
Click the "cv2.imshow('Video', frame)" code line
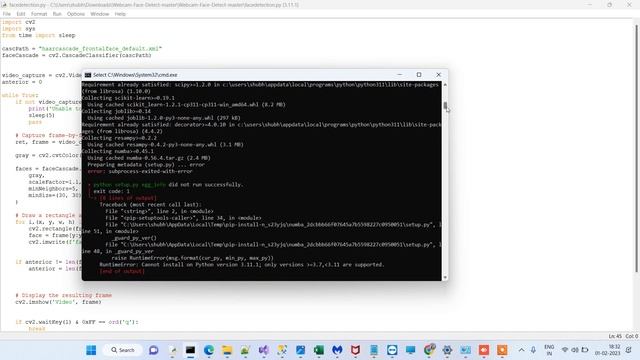(x=58, y=302)
